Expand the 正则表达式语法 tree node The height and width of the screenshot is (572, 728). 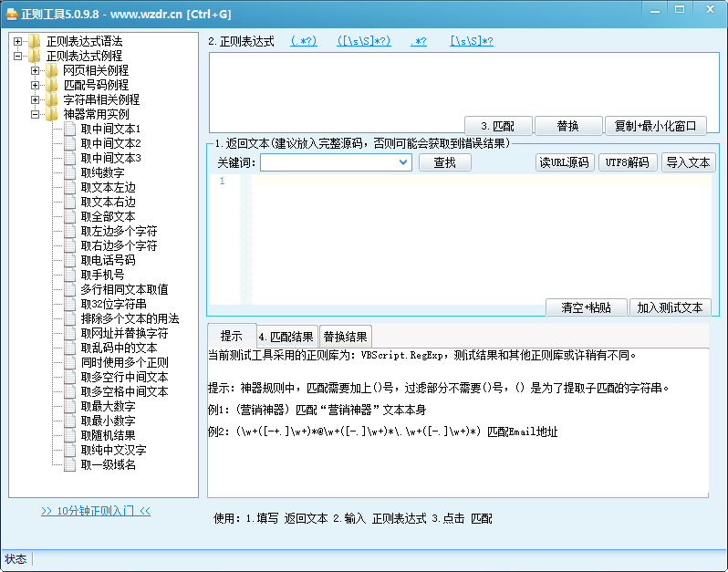17,41
